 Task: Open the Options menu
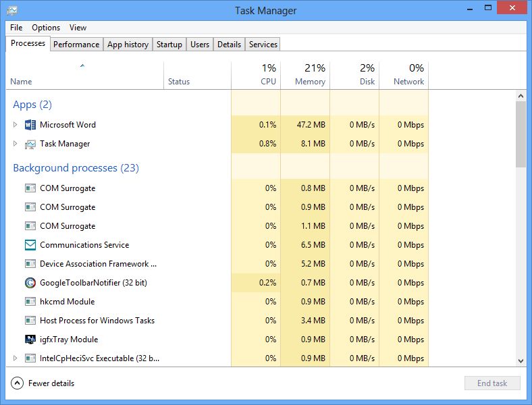tap(46, 28)
